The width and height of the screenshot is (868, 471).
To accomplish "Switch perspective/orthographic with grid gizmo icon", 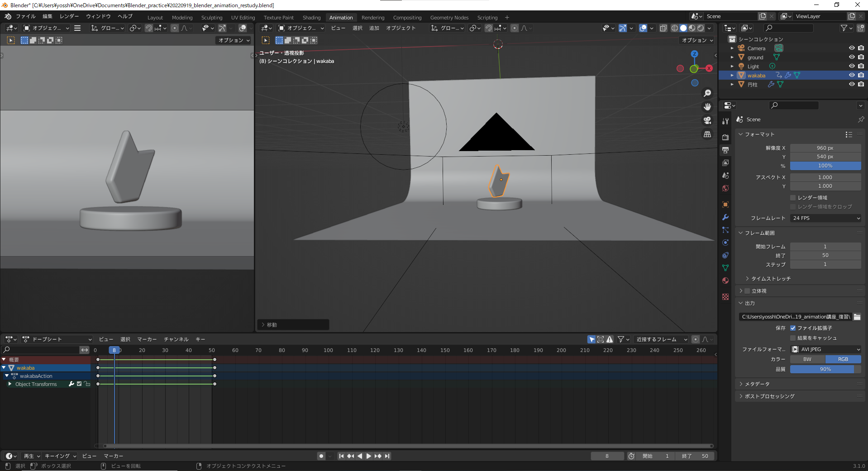I will 707,134.
